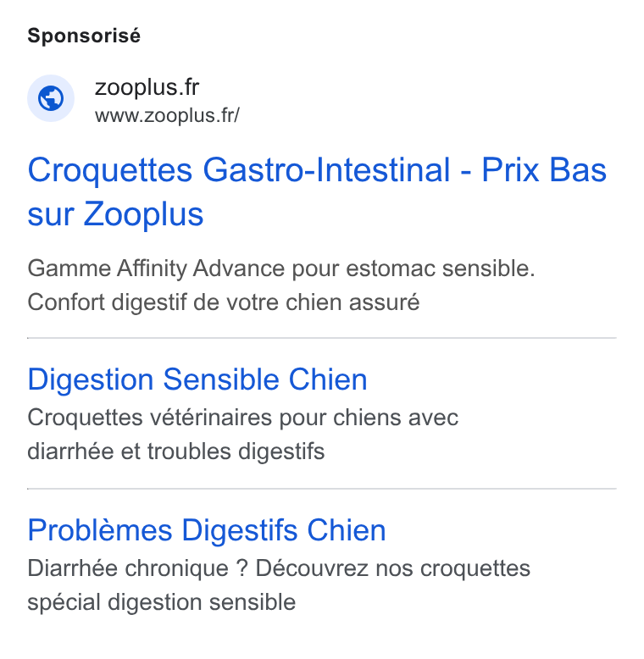Click the word 'Problèmes' in the last sitelink
This screenshot has width=644, height=659.
(x=100, y=530)
